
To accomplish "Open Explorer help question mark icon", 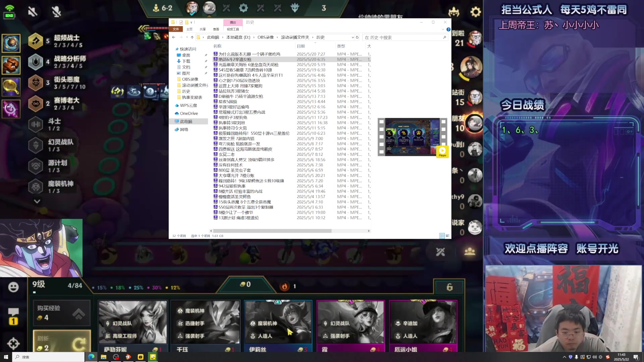I will point(448,29).
